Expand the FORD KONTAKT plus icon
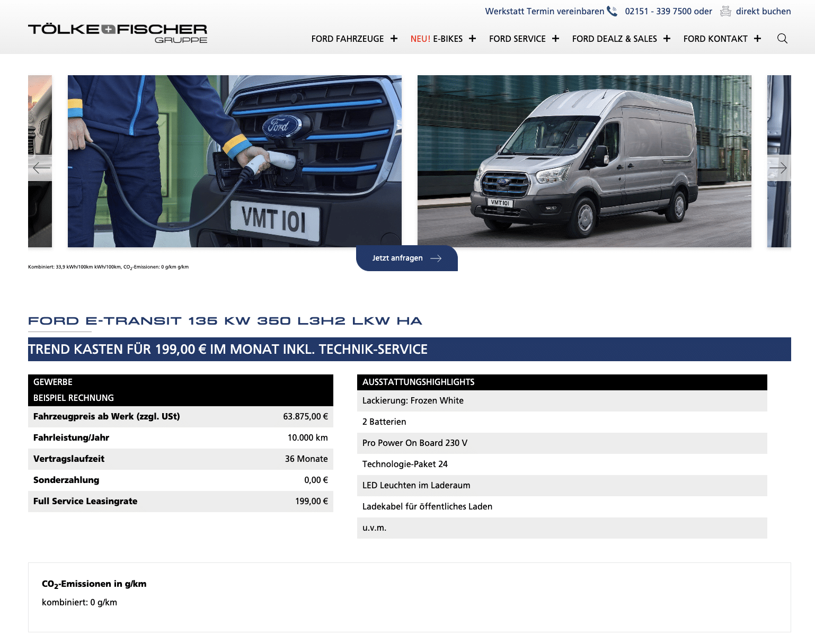The image size is (815, 644). point(757,39)
